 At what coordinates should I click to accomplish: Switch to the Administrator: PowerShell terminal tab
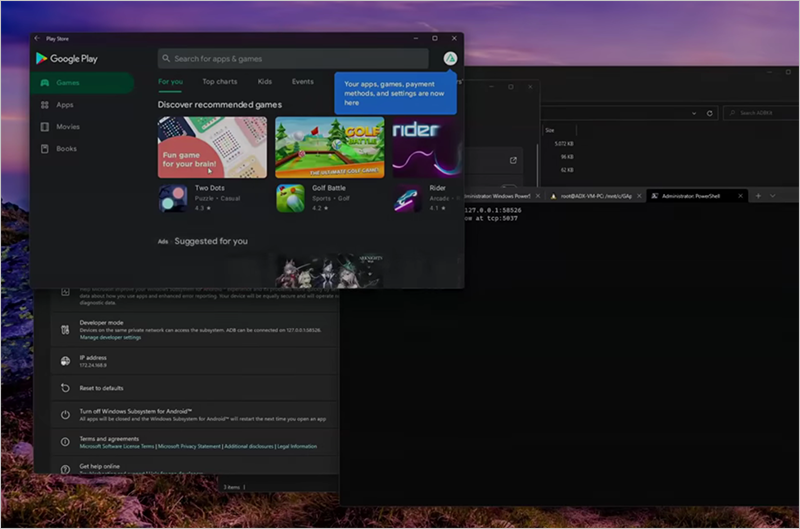(x=690, y=196)
